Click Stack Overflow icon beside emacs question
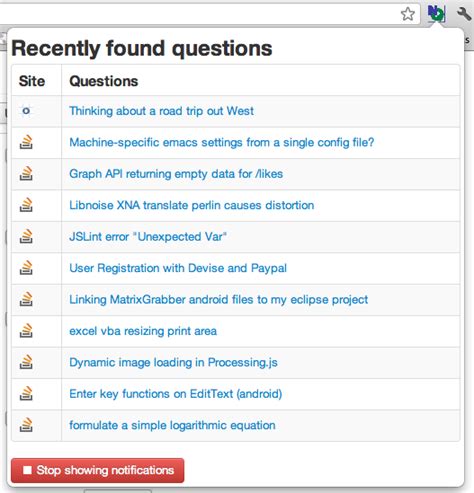Image resolution: width=474 pixels, height=493 pixels. click(x=26, y=142)
